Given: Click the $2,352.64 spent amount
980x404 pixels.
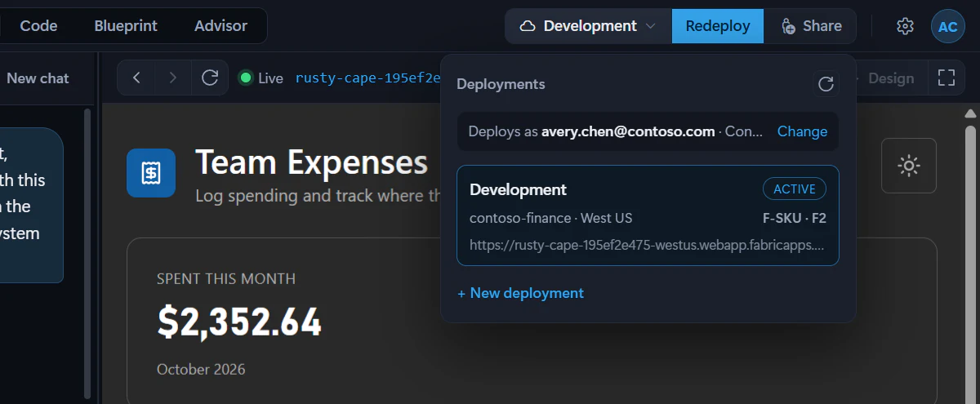Looking at the screenshot, I should [239, 322].
